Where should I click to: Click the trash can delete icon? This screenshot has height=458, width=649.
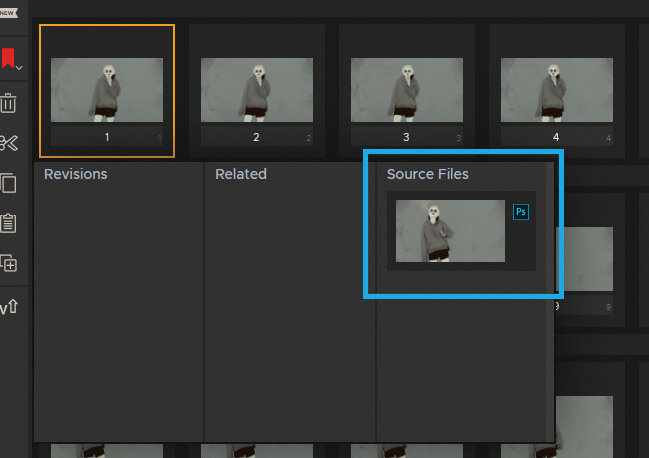[x=8, y=103]
